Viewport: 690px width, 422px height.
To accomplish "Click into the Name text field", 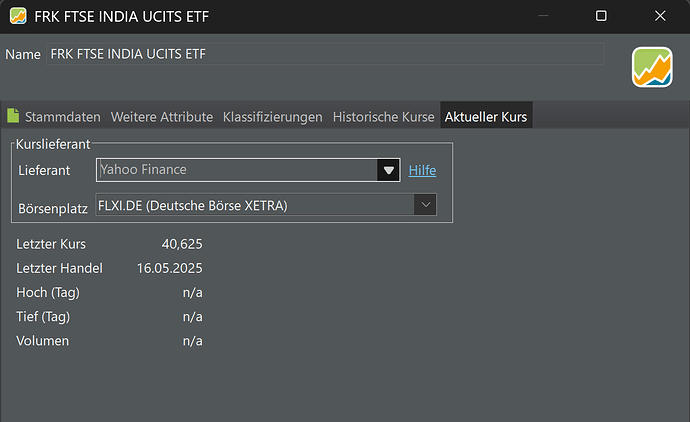I will click(325, 54).
